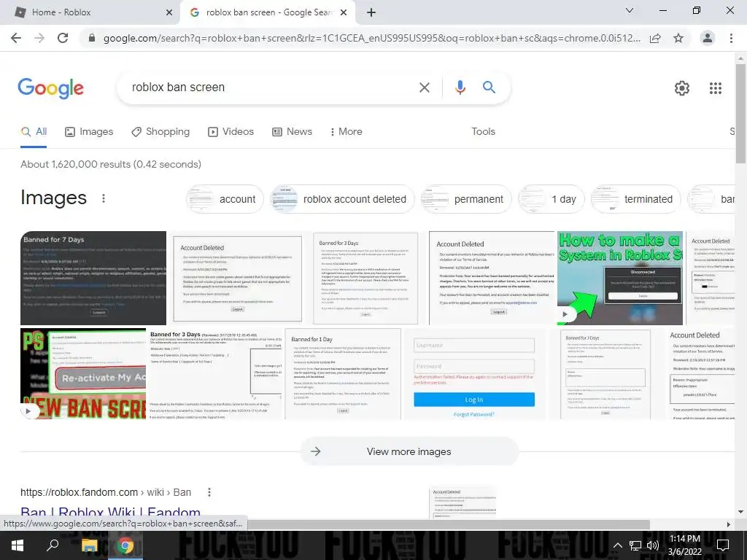Viewport: 747px width, 560px height.
Task: Open the NEW BAN SCREEN video thumbnail
Action: 83,374
